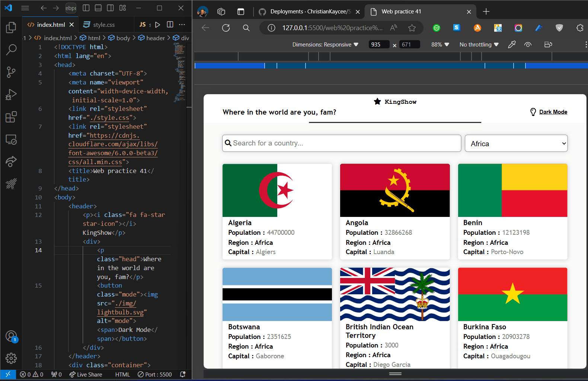Open No throttling dropdown
588x381 pixels.
479,45
